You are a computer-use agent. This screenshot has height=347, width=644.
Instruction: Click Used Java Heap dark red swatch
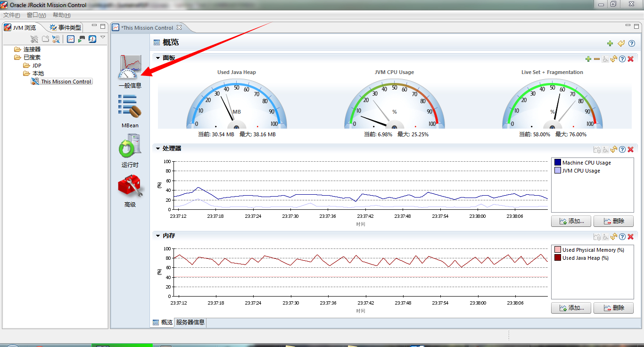pos(558,258)
